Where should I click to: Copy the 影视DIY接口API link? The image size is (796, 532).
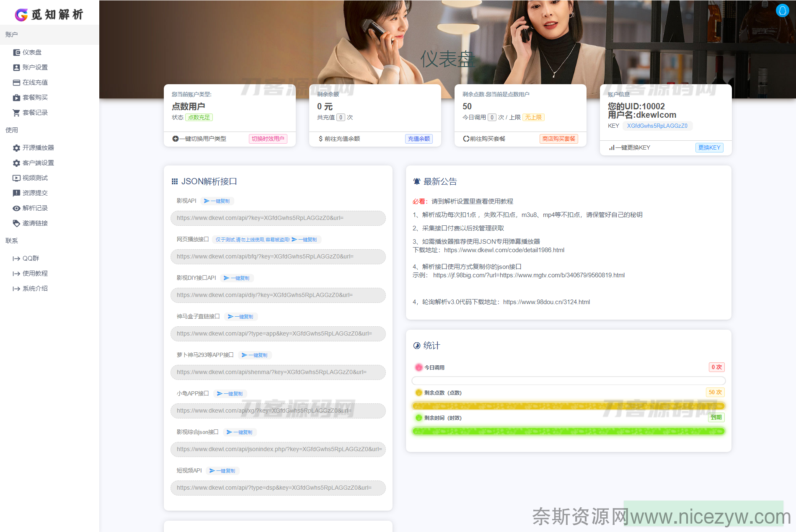(237, 278)
